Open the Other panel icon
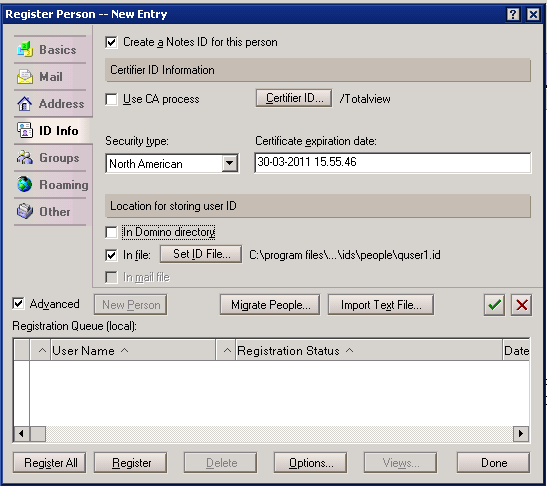547x488 pixels. tap(25, 211)
